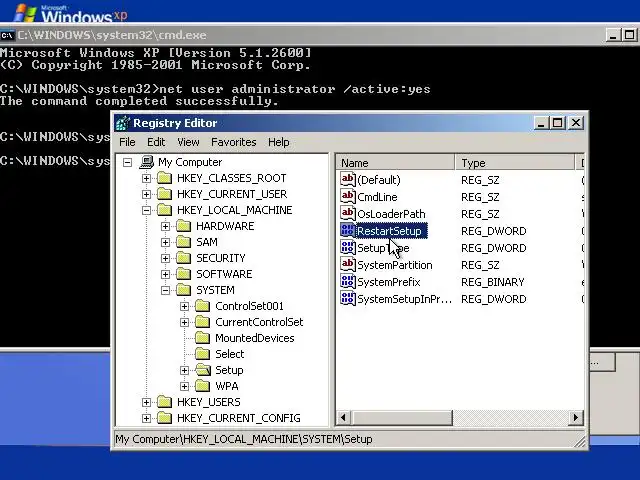
Task: Click the WPA key folder icon
Action: pyautogui.click(x=202, y=386)
